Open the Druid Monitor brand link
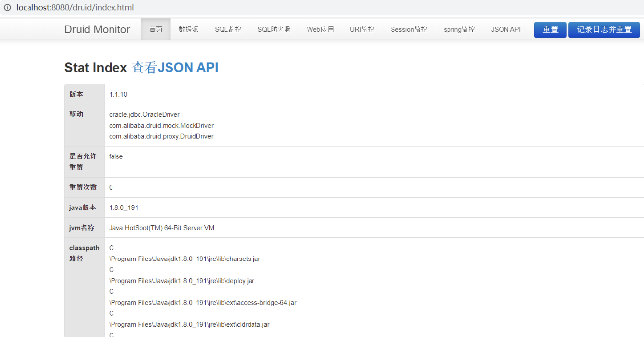Screen dimensions: 644x337 (97, 29)
